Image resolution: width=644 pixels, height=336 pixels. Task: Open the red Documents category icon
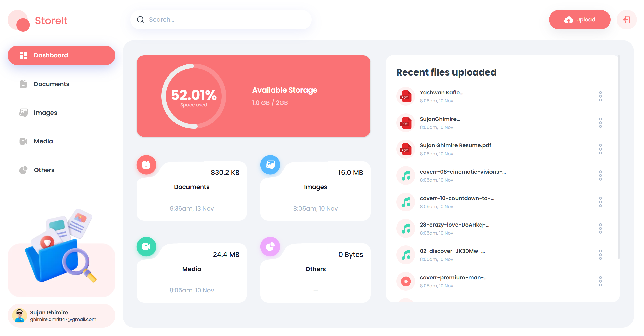146,165
